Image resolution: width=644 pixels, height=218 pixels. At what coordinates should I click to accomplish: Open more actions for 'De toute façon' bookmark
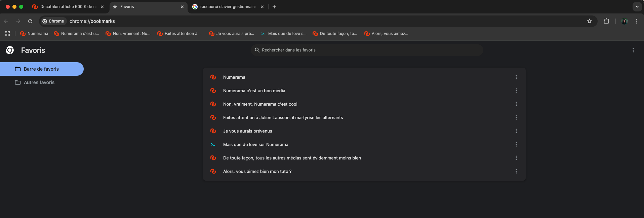(x=516, y=158)
